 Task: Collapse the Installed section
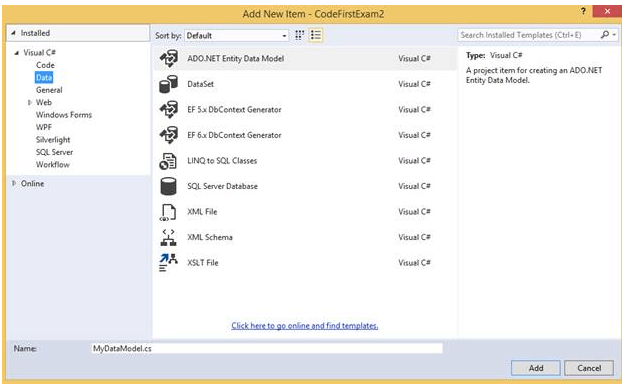[x=13, y=33]
